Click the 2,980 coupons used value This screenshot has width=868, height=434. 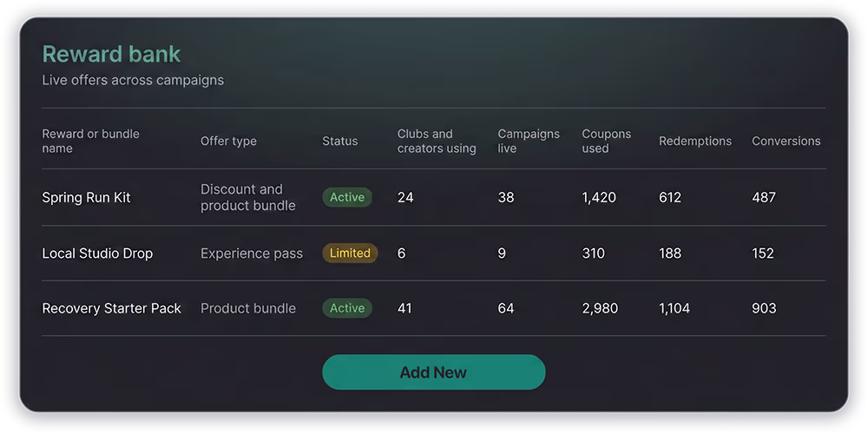tap(600, 308)
